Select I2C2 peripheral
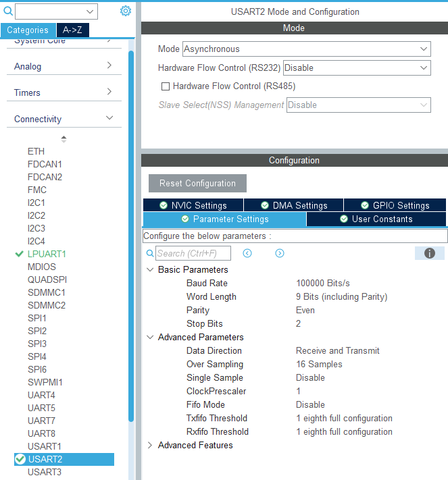The width and height of the screenshot is (448, 480). pos(36,215)
